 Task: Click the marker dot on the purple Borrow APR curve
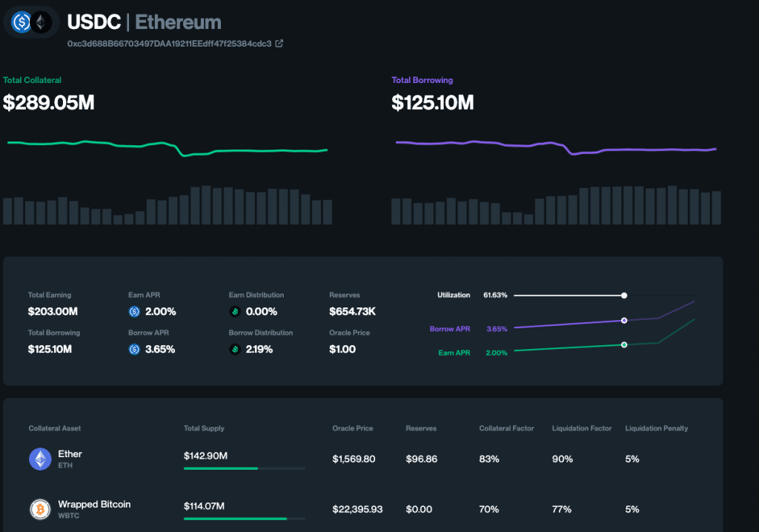pos(624,320)
